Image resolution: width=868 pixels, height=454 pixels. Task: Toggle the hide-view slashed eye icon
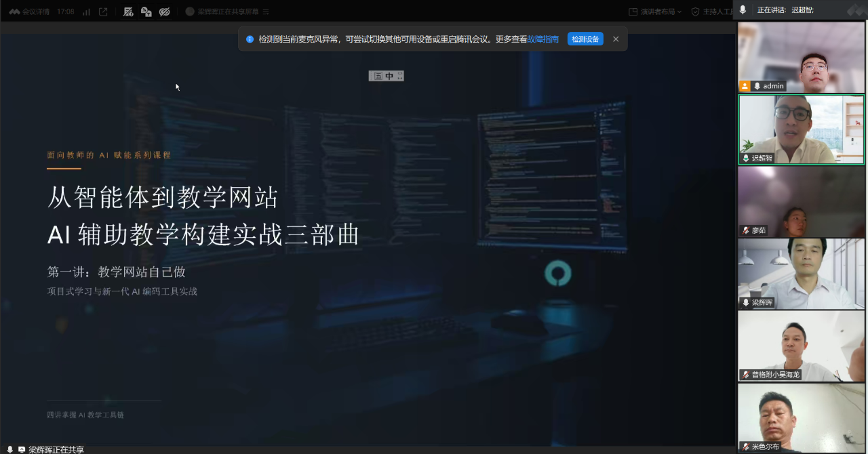pos(164,12)
